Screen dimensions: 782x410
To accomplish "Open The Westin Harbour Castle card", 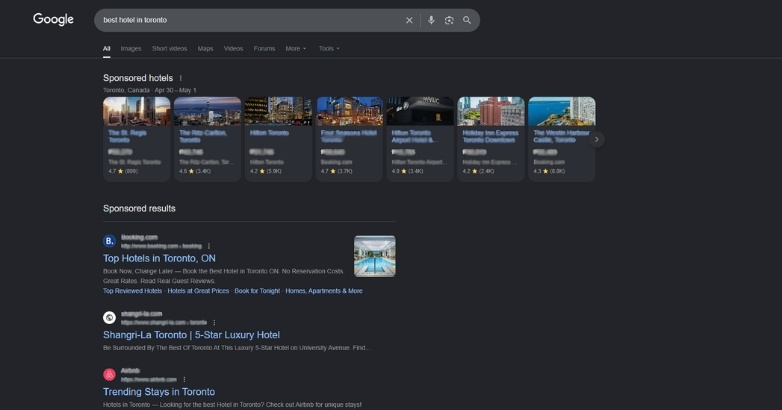I will point(562,139).
